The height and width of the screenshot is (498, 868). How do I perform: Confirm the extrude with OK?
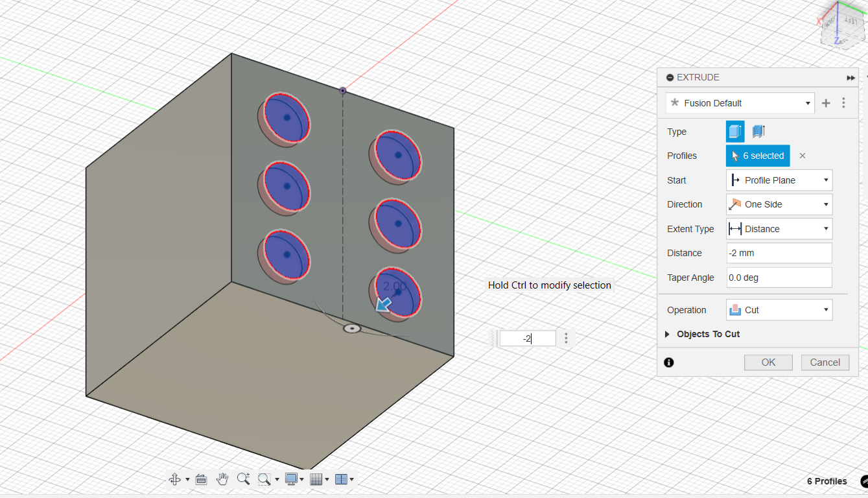click(x=768, y=362)
